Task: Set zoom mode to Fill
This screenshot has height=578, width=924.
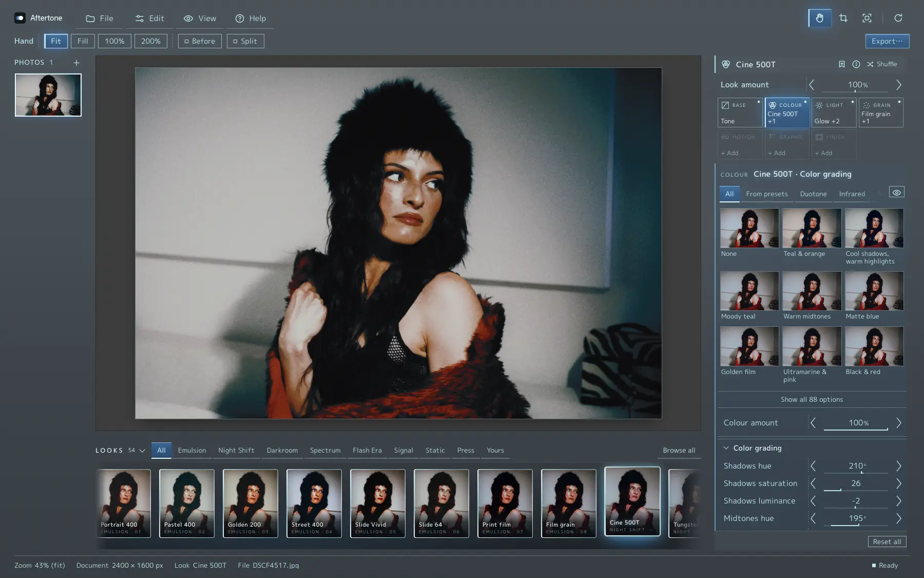Action: [83, 41]
